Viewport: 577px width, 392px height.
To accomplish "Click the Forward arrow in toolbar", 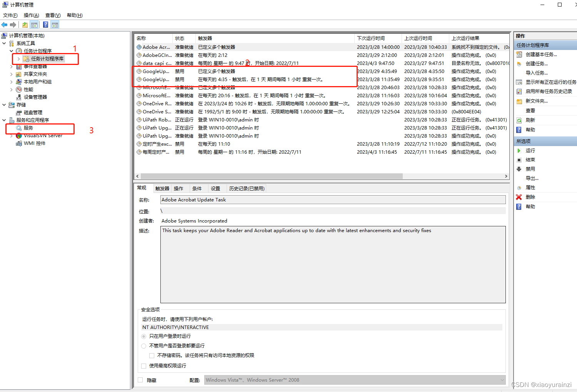I will pyautogui.click(x=13, y=25).
